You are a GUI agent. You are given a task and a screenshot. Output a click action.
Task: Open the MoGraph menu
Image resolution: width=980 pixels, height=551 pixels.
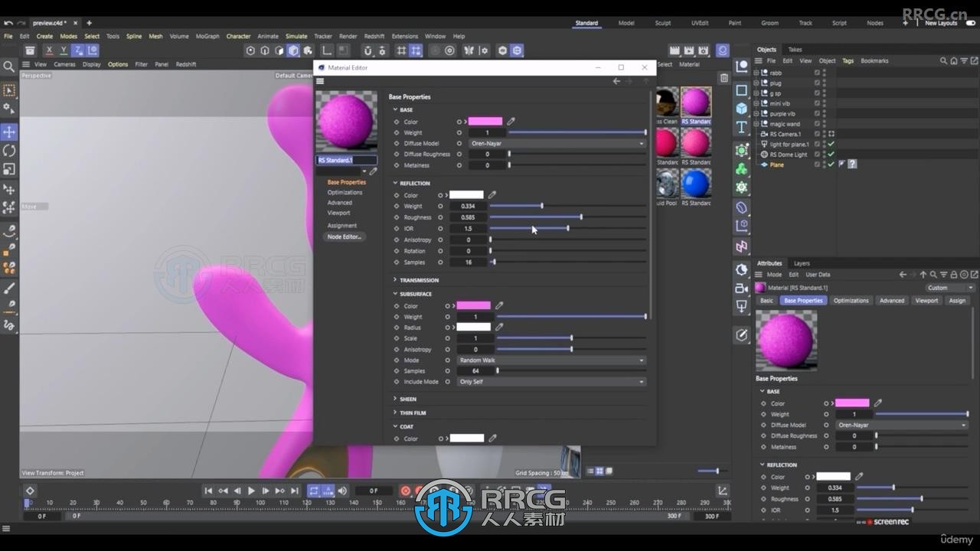click(207, 36)
